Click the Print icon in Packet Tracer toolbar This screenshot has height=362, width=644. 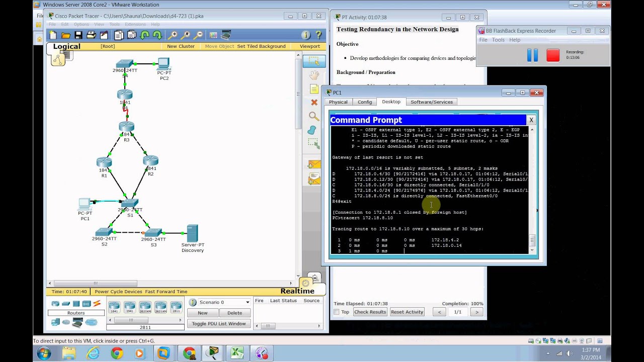[x=91, y=35]
